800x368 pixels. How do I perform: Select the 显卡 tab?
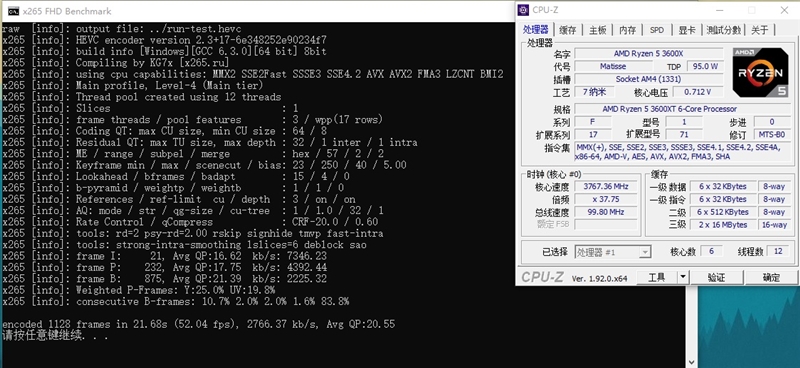coord(687,30)
